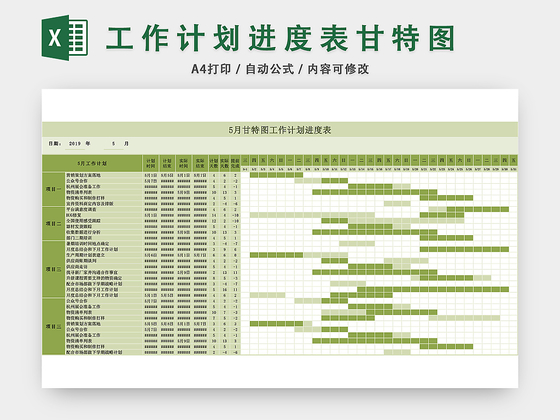Select the 5月工作计划 header cell
Image resolution: width=560 pixels, height=420 pixels.
point(92,163)
